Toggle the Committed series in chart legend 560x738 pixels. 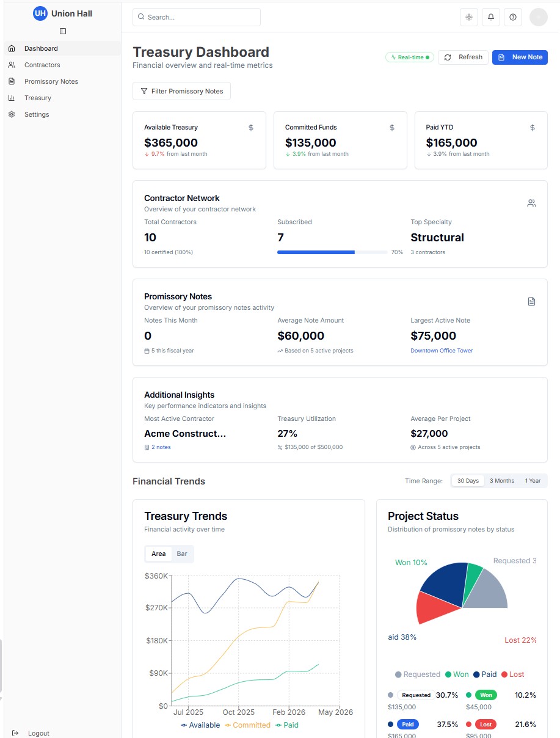point(248,725)
